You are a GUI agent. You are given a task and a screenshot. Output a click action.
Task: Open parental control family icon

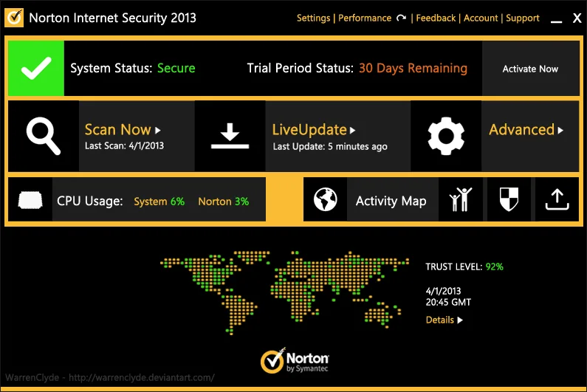click(461, 199)
